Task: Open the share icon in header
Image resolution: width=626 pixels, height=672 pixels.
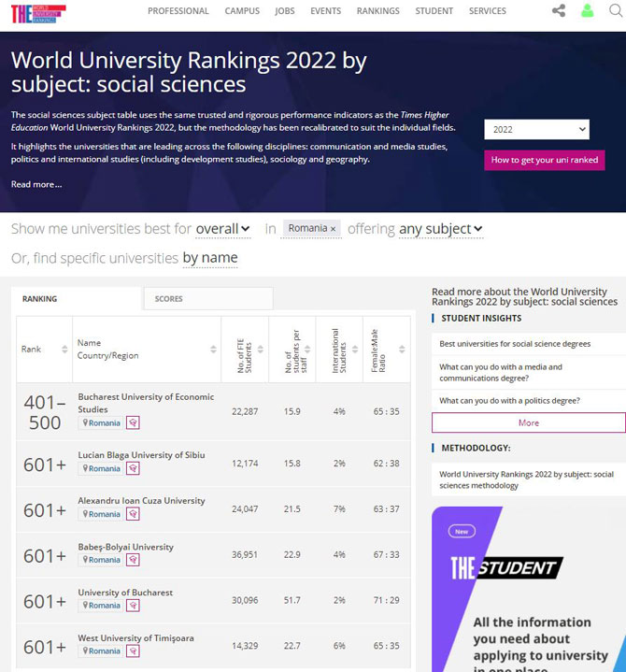Action: (x=559, y=10)
